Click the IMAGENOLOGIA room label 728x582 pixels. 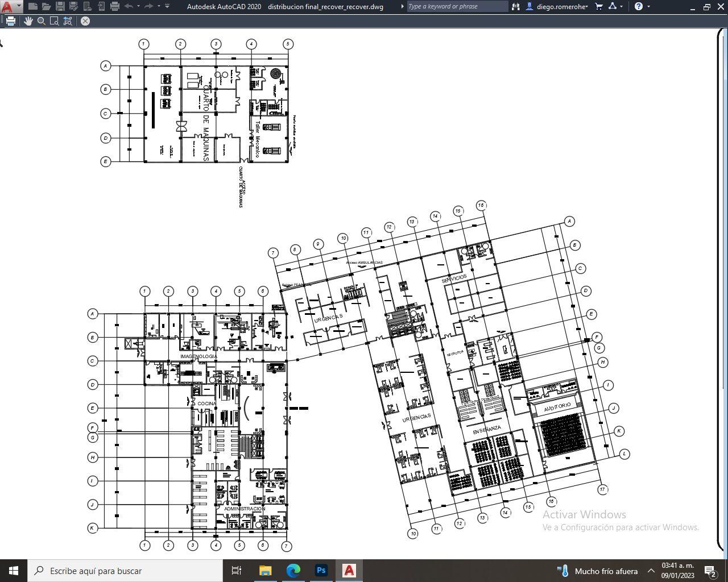pos(198,356)
